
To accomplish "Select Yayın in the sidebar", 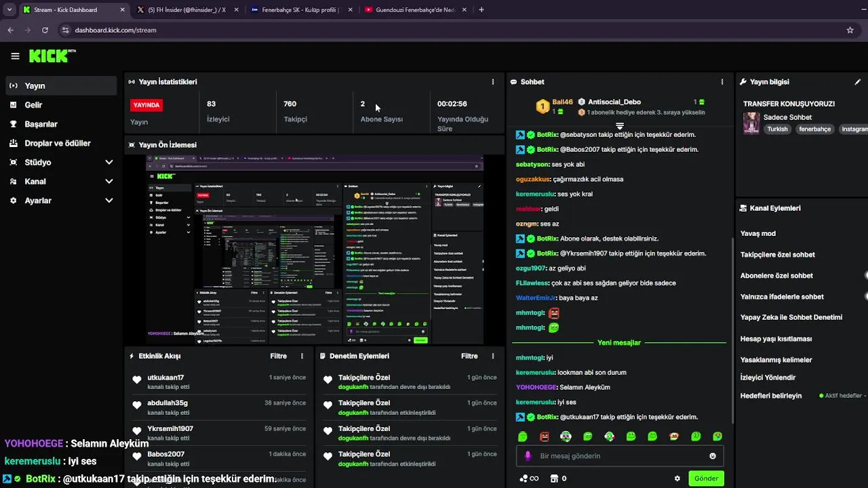I will pos(60,85).
